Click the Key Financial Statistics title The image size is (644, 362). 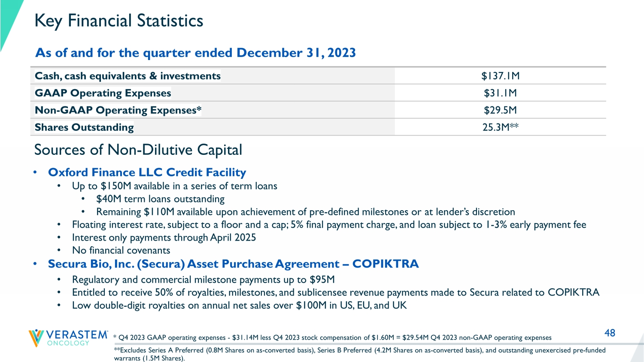coord(118,21)
